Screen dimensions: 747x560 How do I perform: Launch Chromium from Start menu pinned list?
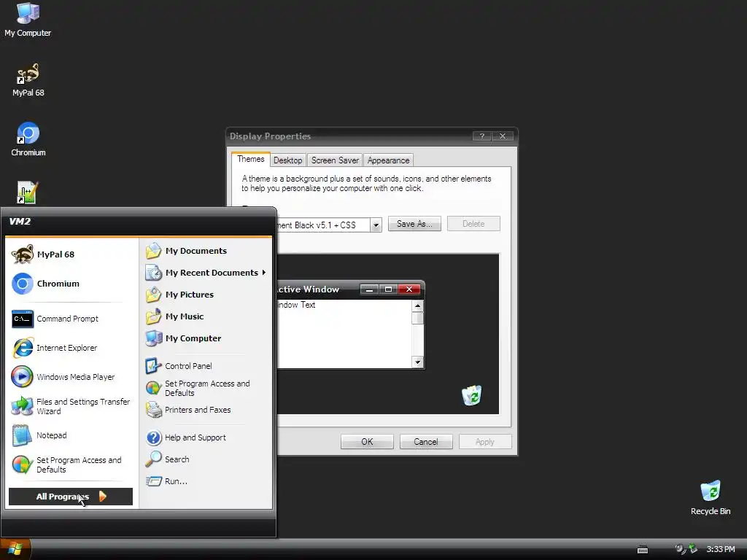coord(71,284)
